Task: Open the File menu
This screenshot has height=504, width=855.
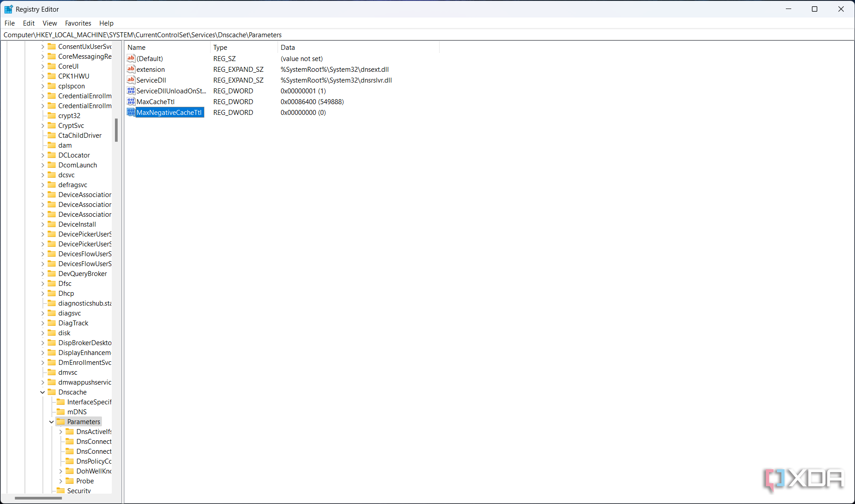Action: [9, 23]
